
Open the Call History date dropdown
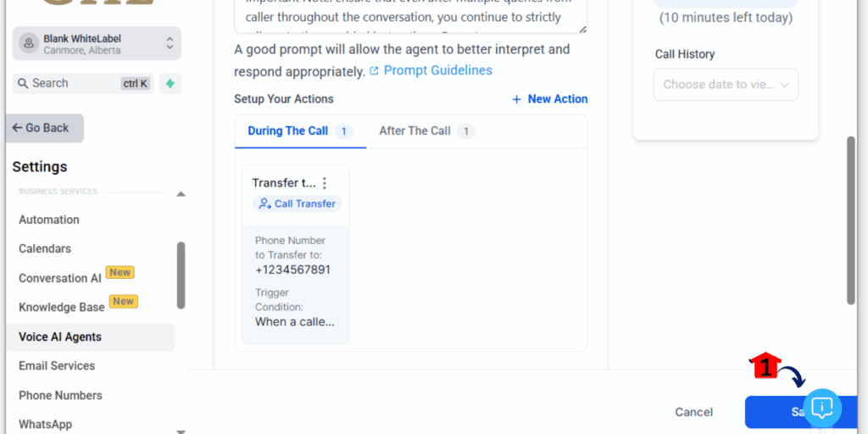click(726, 85)
